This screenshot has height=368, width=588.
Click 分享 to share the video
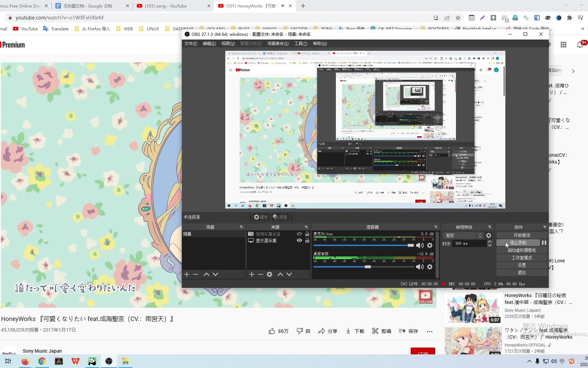[328, 331]
